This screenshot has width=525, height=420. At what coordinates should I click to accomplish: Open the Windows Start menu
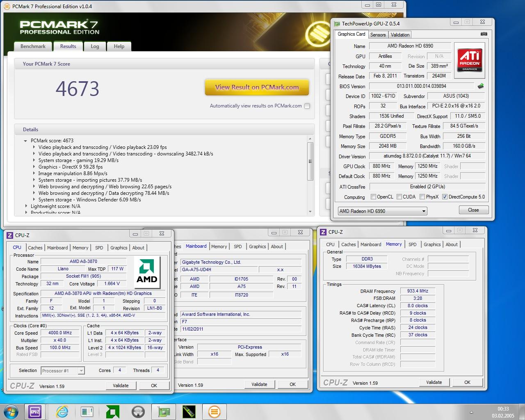(11, 411)
